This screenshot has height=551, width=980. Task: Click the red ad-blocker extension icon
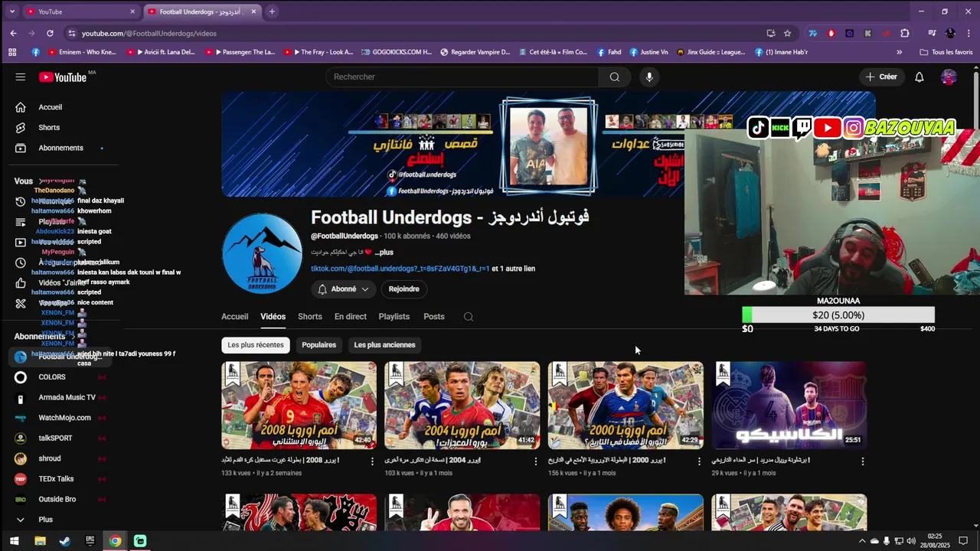pos(831,33)
